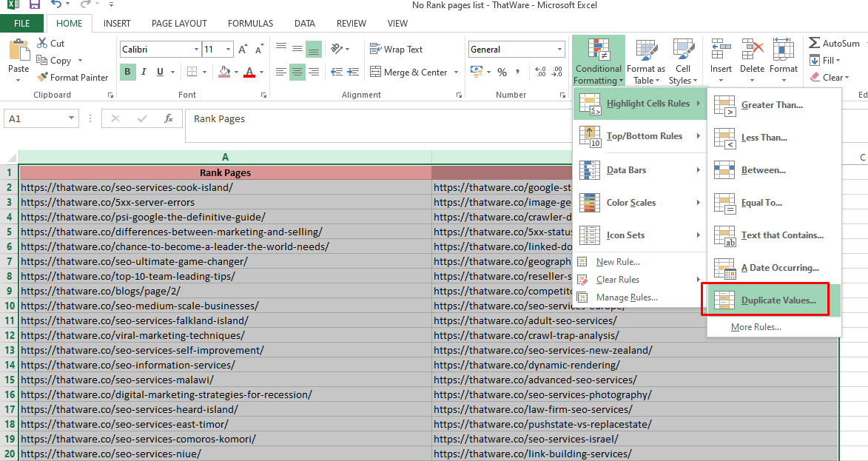Choose Manage Rules... option
Image resolution: width=868 pixels, height=461 pixels.
click(640, 297)
